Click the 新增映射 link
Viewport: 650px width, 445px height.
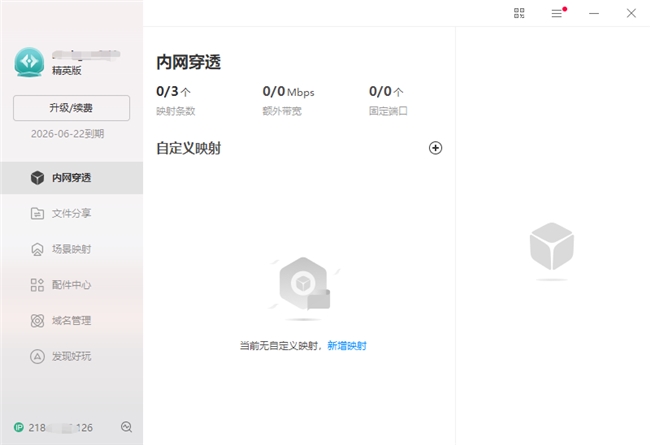(347, 345)
